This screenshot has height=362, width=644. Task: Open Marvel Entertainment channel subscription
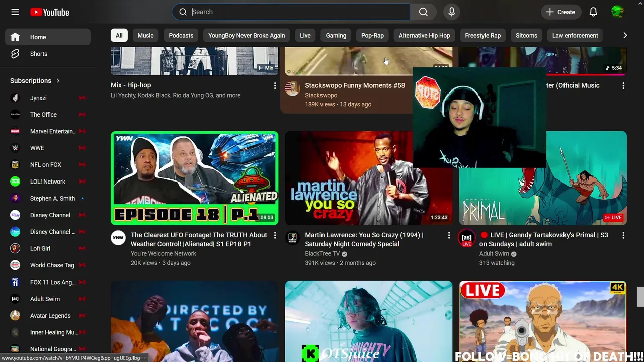pos(48,131)
